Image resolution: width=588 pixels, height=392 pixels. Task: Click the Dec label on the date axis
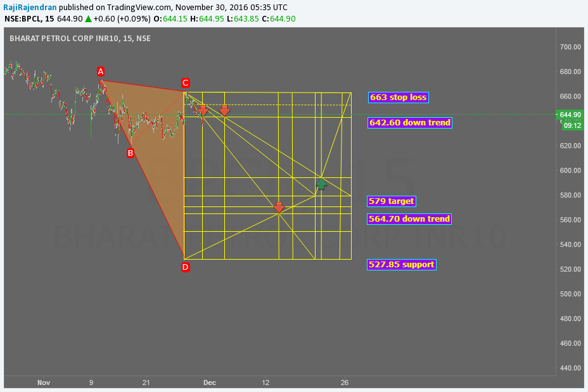point(210,383)
